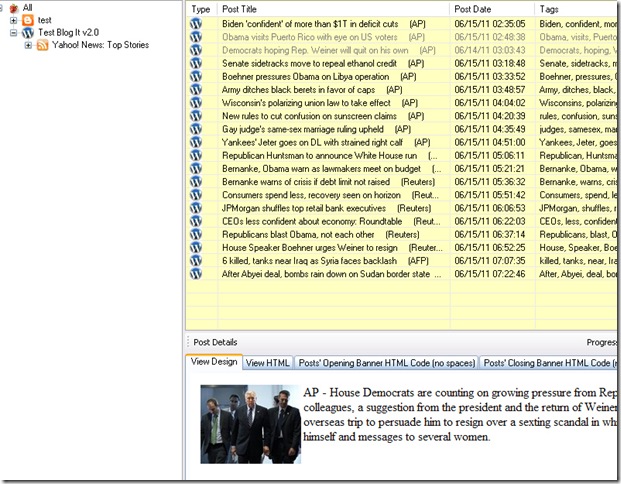Image resolution: width=621 pixels, height=484 pixels.
Task: Switch to the View HTML tab
Action: pyautogui.click(x=268, y=363)
